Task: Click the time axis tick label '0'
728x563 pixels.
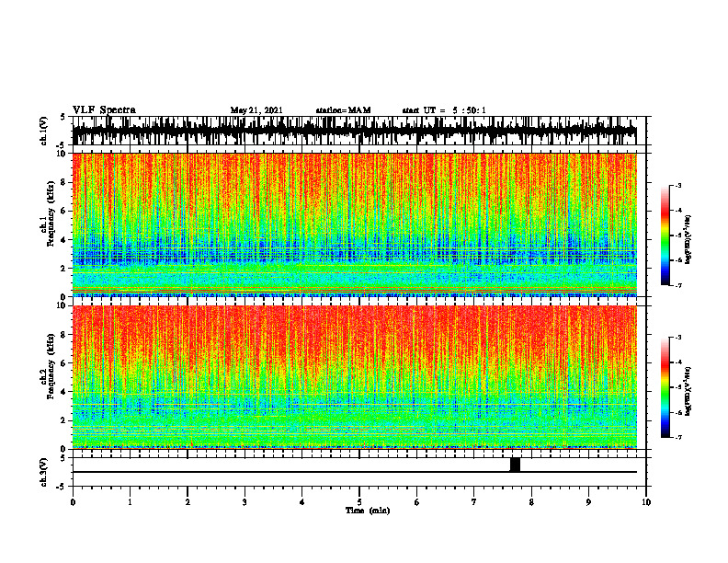Action: (73, 502)
